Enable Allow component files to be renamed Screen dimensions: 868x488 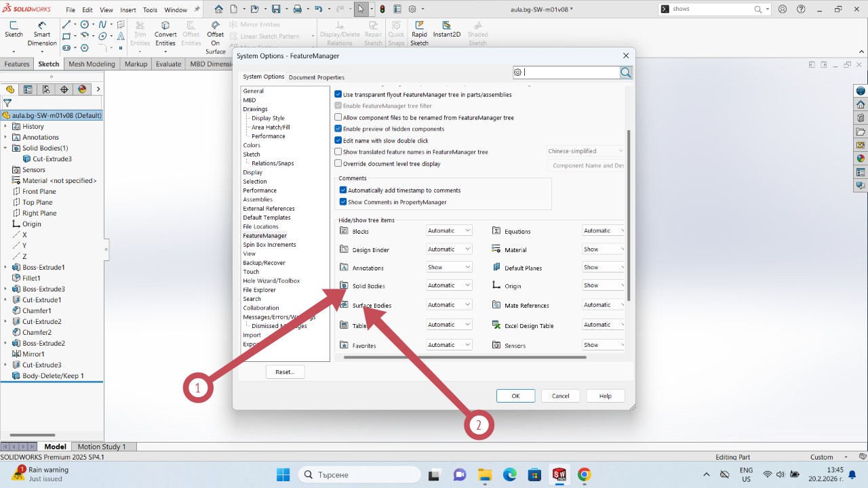338,117
